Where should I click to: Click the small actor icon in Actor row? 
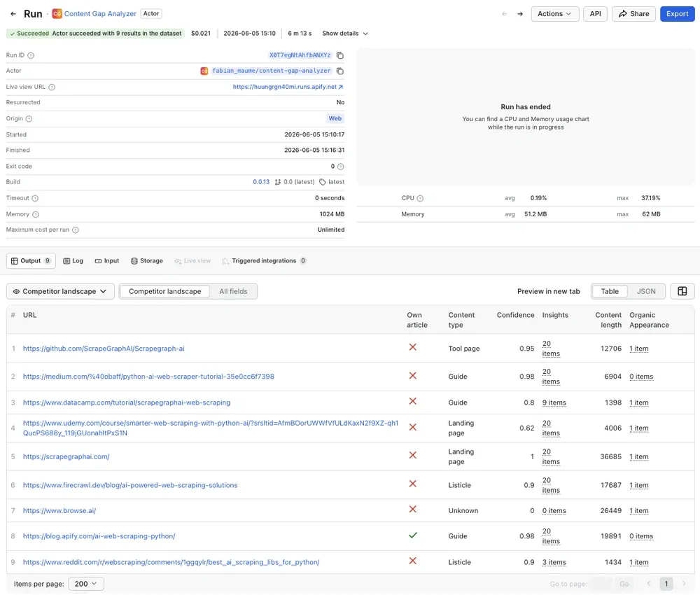pyautogui.click(x=204, y=71)
